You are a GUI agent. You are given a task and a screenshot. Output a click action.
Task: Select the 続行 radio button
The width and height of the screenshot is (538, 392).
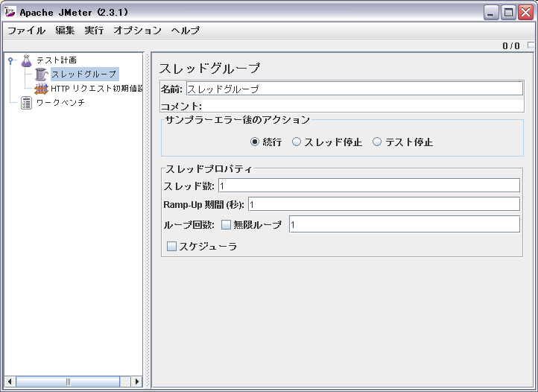click(255, 142)
